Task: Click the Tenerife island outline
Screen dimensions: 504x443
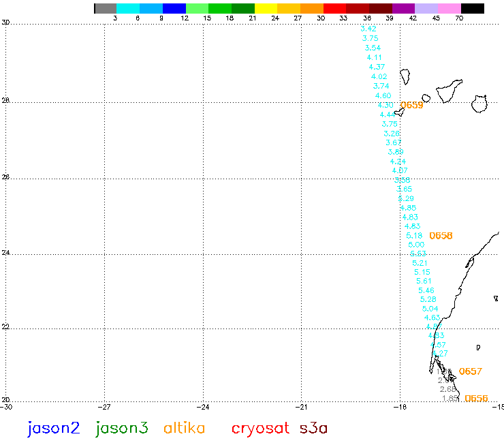Action: point(449,91)
